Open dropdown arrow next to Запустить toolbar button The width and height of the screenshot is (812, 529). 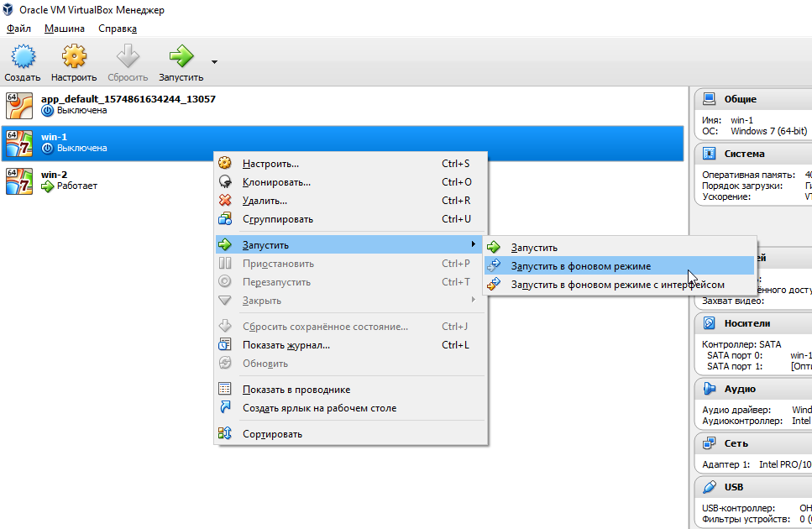(x=214, y=62)
